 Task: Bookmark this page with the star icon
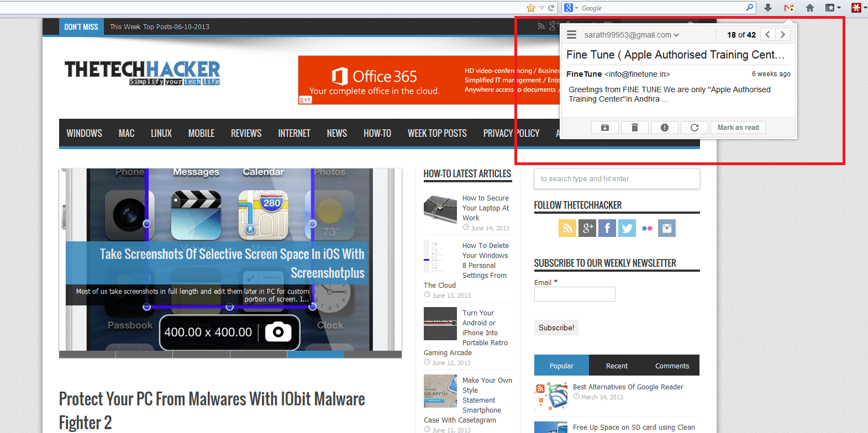531,8
